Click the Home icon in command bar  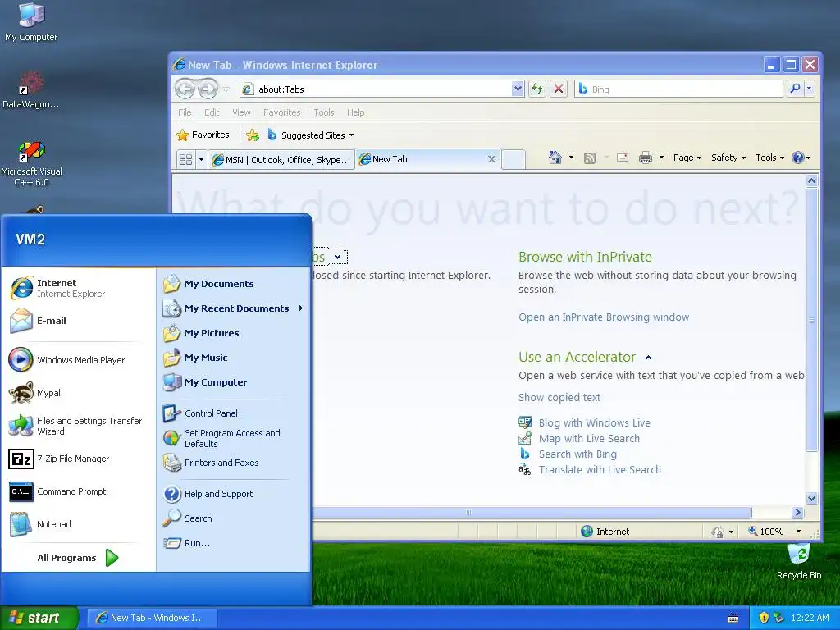[x=555, y=157]
